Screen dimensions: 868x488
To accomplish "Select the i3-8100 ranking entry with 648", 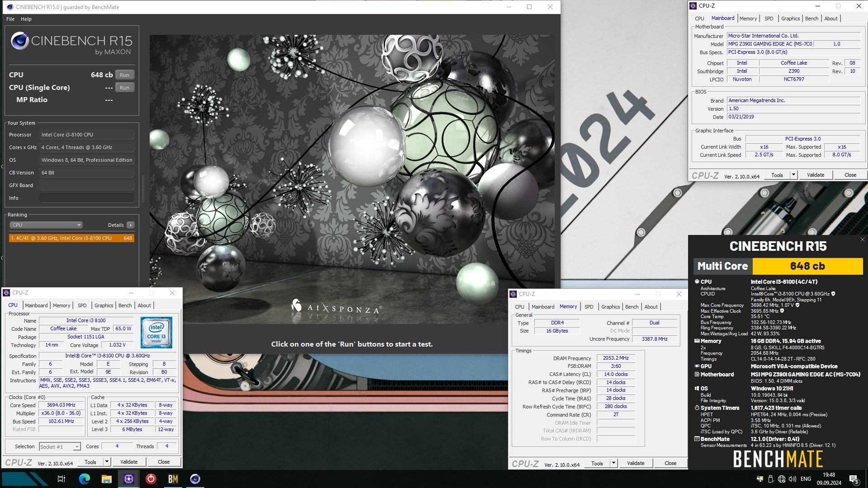I will pyautogui.click(x=71, y=238).
